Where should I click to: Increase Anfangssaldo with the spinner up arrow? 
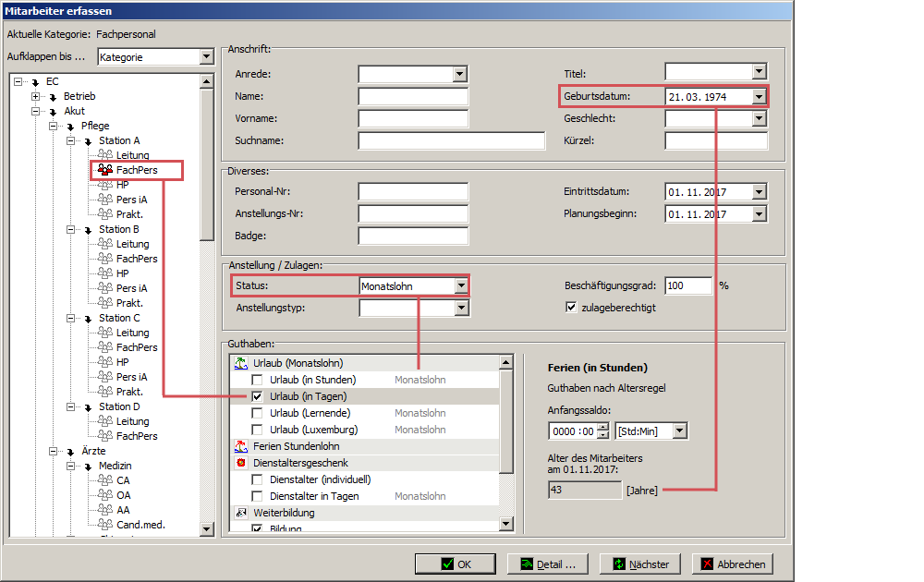[602, 427]
